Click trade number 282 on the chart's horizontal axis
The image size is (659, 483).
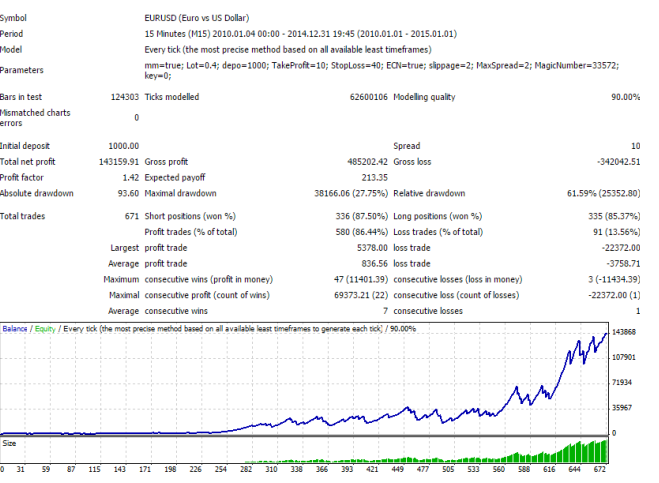pos(246,469)
